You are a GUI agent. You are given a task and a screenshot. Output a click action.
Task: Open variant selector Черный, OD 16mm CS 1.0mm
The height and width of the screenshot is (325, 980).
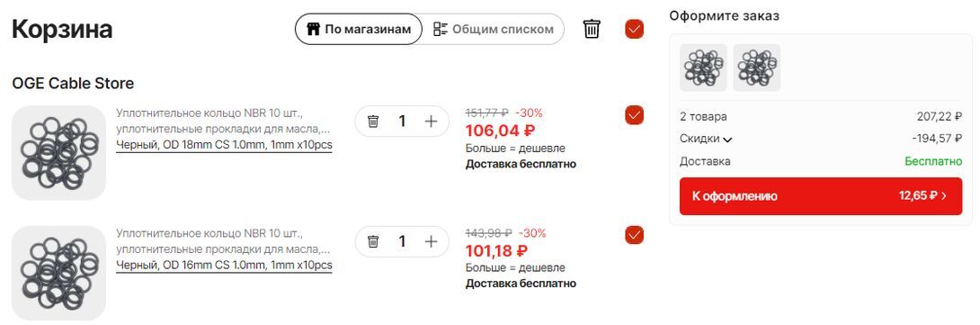224,266
